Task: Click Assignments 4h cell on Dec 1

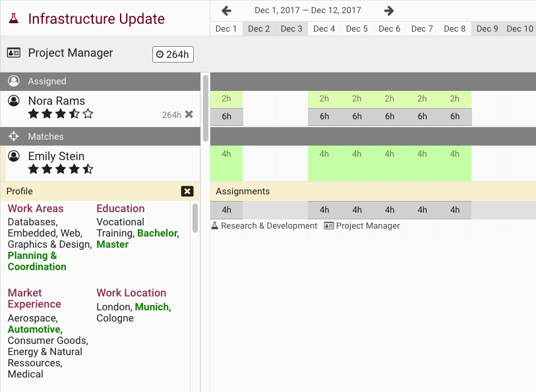Action: point(226,210)
